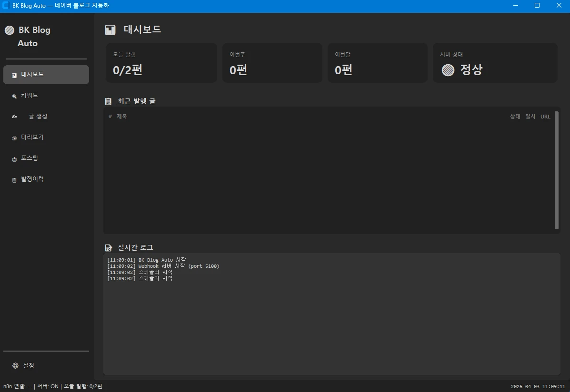Screen dimensions: 570x392
Task: Click '오늘 발행: 0/2편' in status bar
Action: point(83,387)
